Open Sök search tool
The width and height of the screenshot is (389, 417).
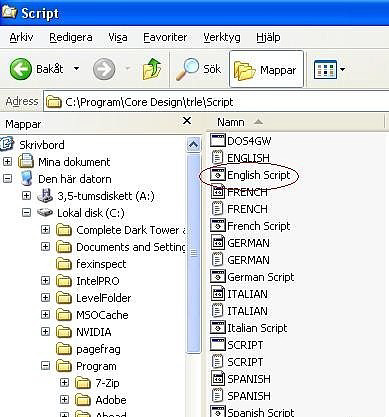pos(198,69)
